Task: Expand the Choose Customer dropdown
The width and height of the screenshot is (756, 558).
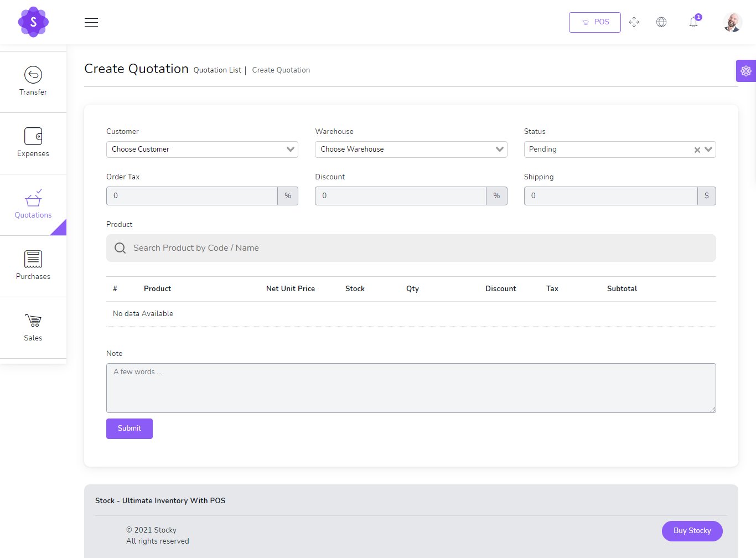Action: pos(202,149)
